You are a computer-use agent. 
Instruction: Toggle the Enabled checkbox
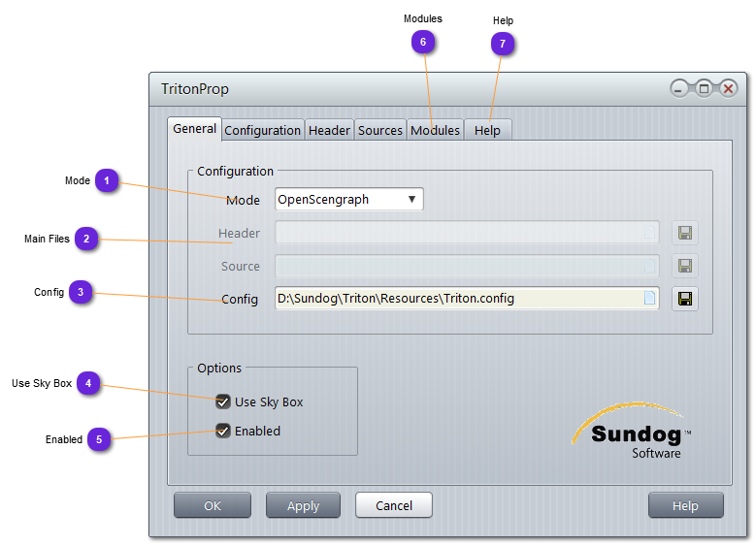(x=223, y=431)
